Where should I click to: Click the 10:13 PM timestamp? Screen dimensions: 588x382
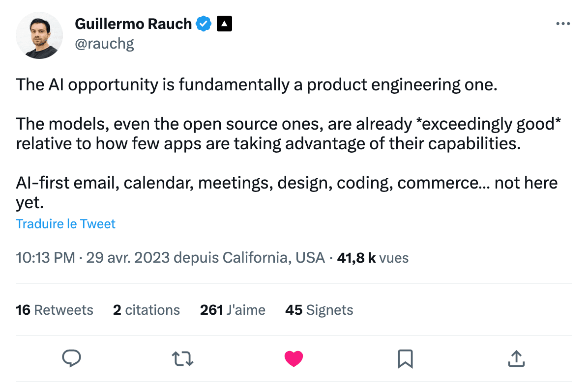point(45,257)
